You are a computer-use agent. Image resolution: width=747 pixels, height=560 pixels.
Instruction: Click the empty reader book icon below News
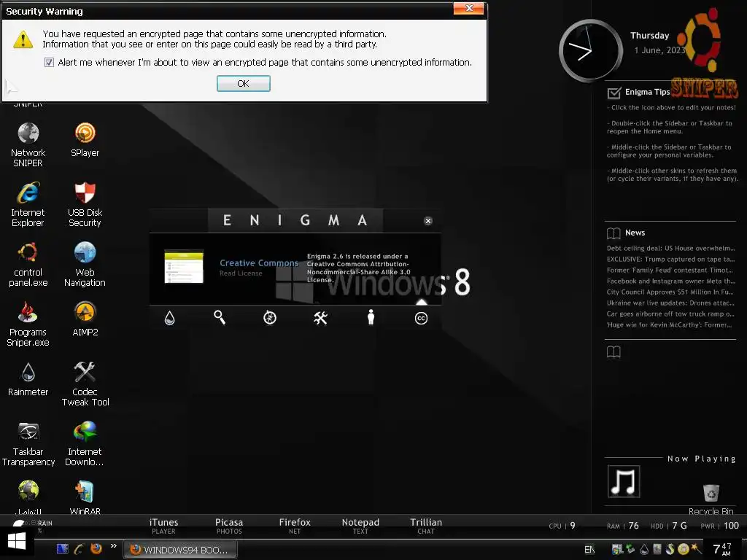click(x=614, y=352)
